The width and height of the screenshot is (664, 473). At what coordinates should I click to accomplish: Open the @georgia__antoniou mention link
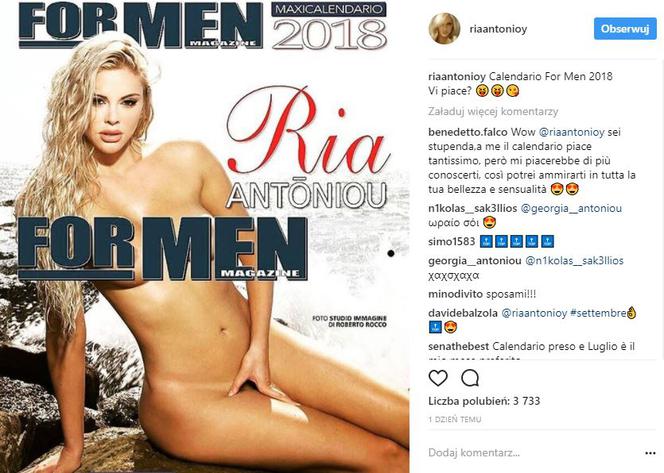pos(571,208)
